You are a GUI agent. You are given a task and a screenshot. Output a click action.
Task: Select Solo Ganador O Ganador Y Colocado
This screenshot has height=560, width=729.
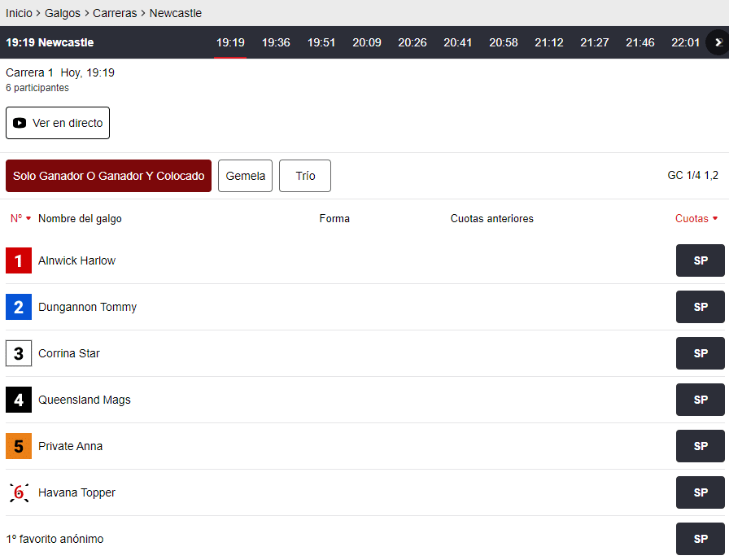tap(108, 176)
